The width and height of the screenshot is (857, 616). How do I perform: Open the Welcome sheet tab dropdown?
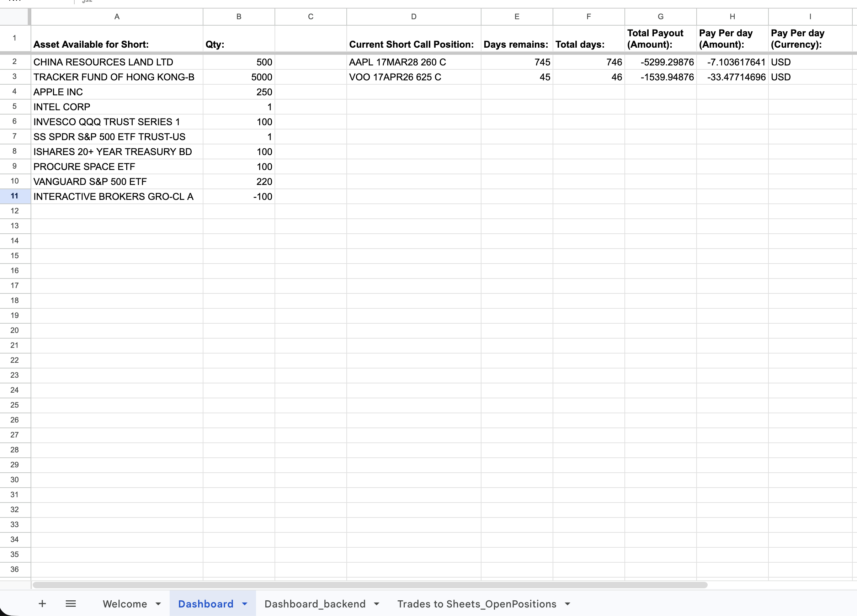(158, 604)
